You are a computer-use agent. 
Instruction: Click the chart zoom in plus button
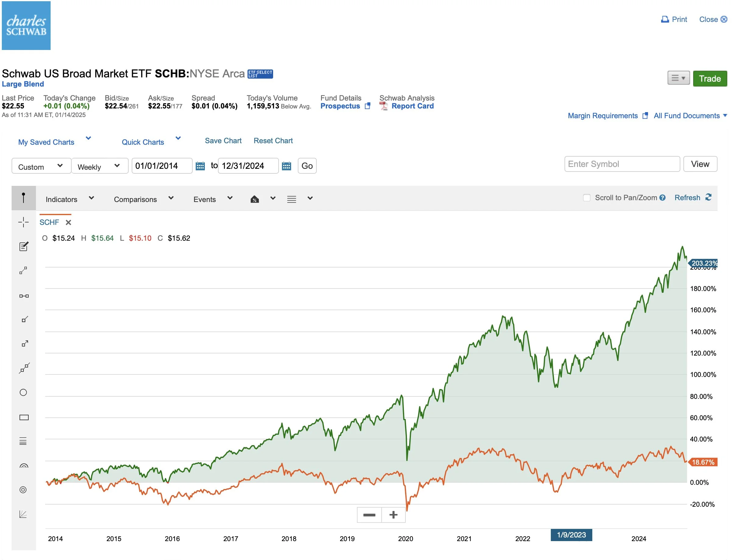394,515
